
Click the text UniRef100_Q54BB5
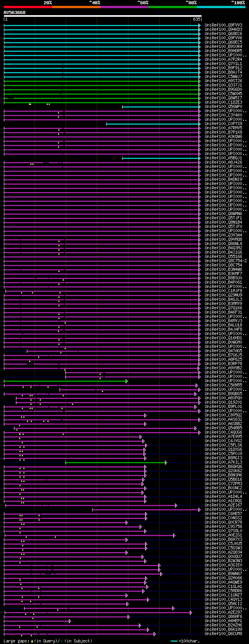(x=223, y=428)
